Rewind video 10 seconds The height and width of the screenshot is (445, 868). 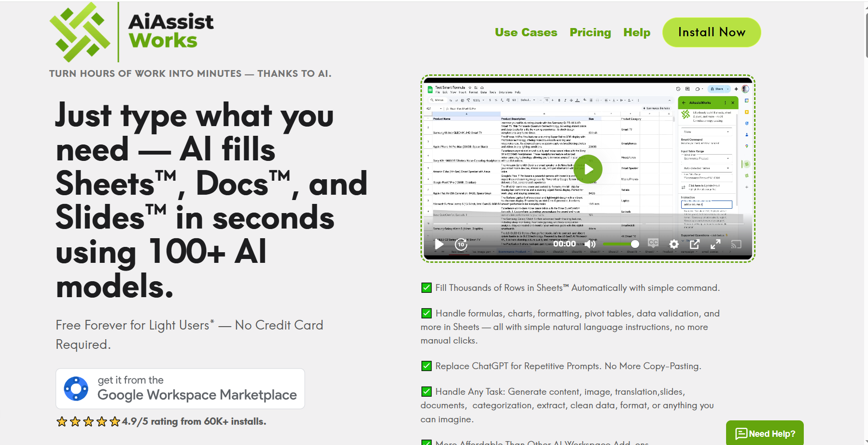pos(461,244)
